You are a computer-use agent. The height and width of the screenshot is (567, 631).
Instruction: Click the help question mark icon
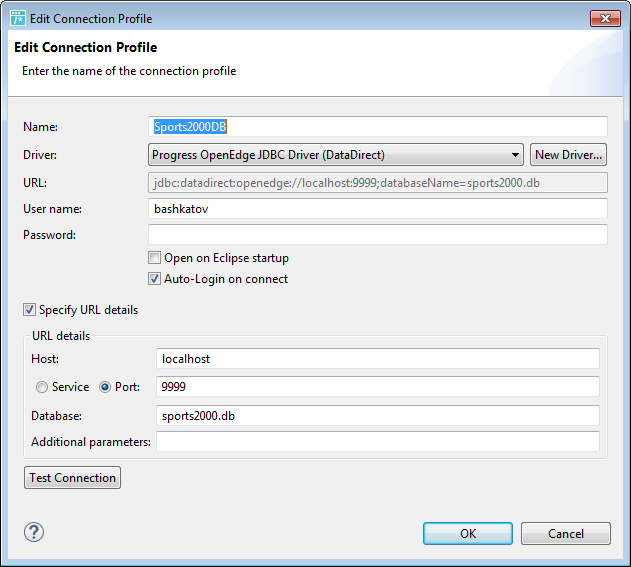point(34,532)
